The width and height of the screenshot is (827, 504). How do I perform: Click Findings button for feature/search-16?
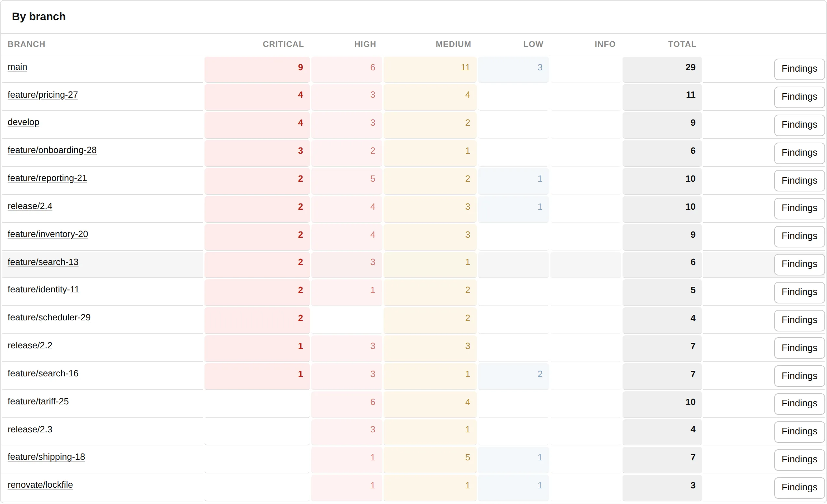[799, 376]
